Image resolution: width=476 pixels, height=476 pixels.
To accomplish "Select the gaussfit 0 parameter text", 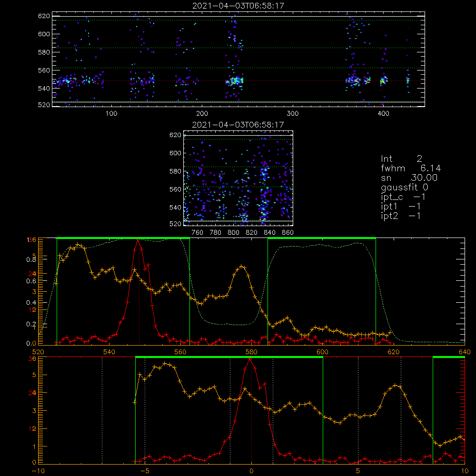I will click(404, 188).
